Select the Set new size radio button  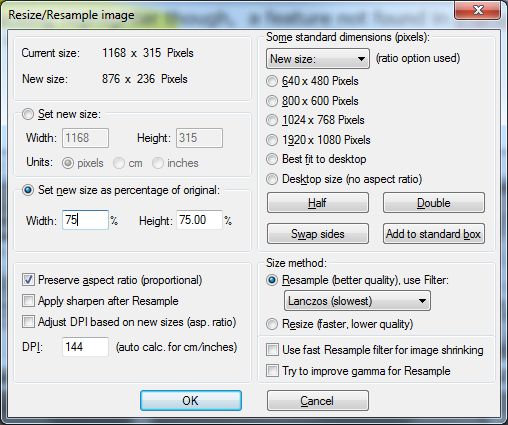pos(28,114)
